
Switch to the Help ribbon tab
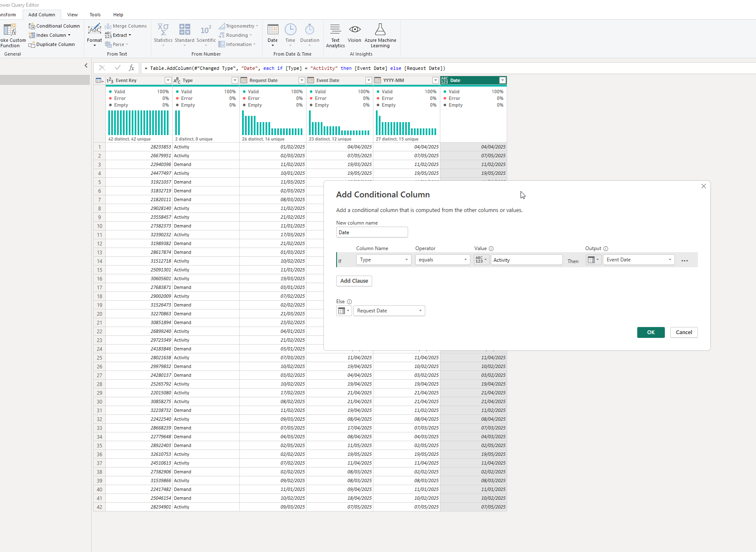118,15
